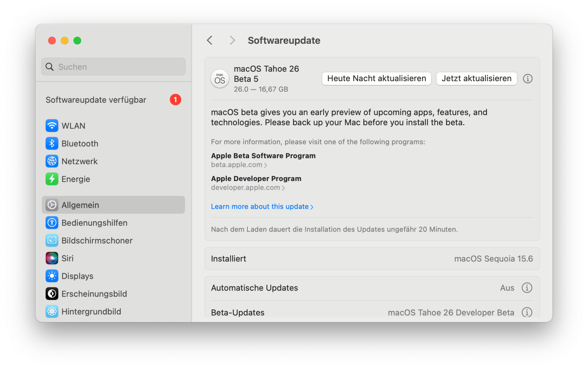
Task: Open Hintergrundbild settings label
Action: pyautogui.click(x=91, y=312)
